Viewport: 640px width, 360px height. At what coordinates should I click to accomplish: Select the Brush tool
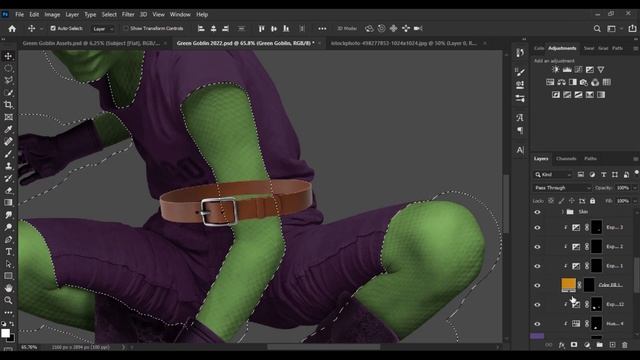8,154
